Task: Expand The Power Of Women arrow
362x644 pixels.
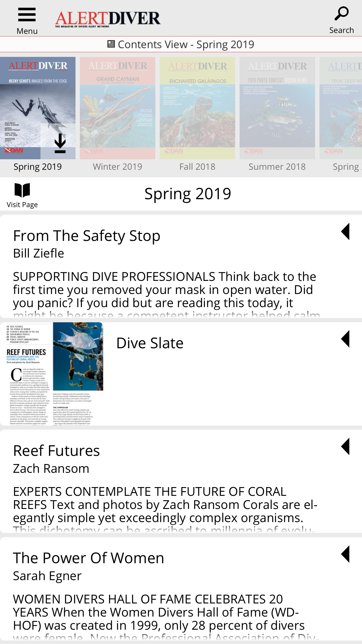Action: pyautogui.click(x=345, y=554)
